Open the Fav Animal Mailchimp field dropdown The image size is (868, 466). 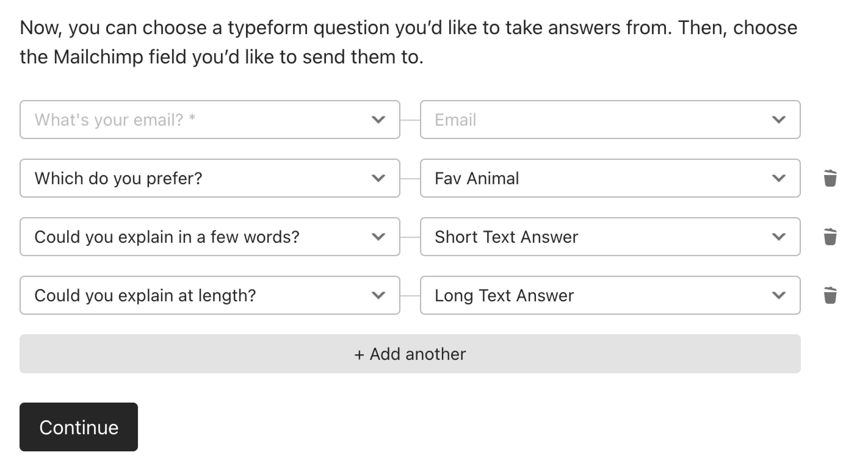610,178
